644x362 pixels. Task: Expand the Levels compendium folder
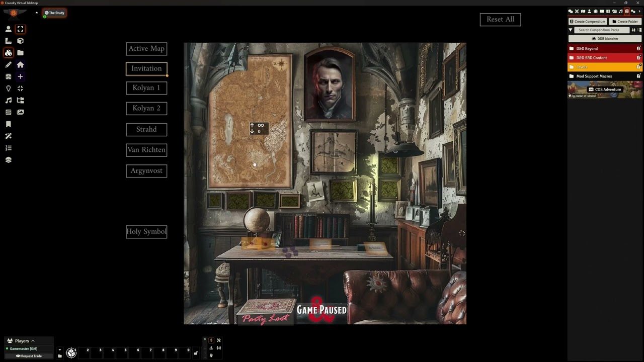click(605, 67)
